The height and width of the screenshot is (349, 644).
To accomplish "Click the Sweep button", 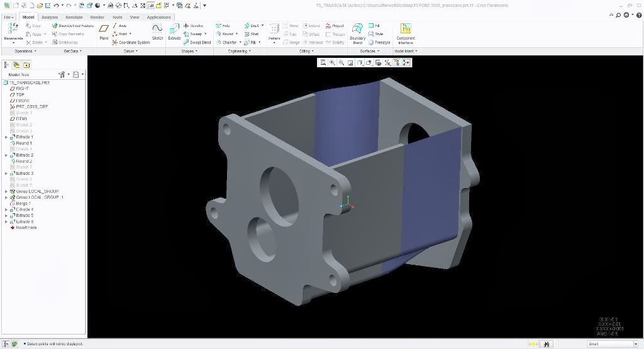I will point(192,34).
